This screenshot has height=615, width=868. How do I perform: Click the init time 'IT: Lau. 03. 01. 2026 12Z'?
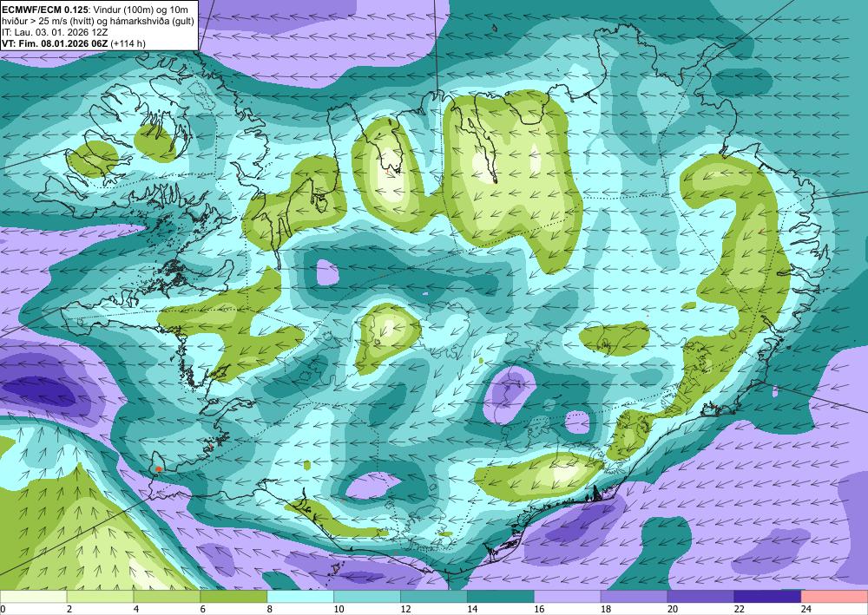point(54,32)
